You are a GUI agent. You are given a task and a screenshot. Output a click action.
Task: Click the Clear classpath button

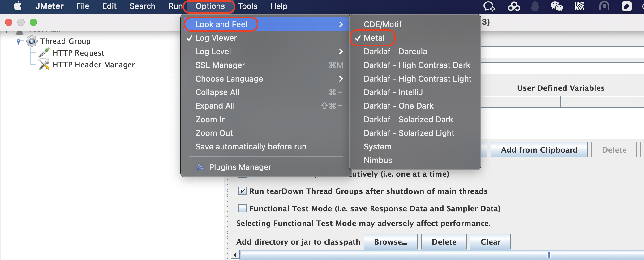pos(490,242)
